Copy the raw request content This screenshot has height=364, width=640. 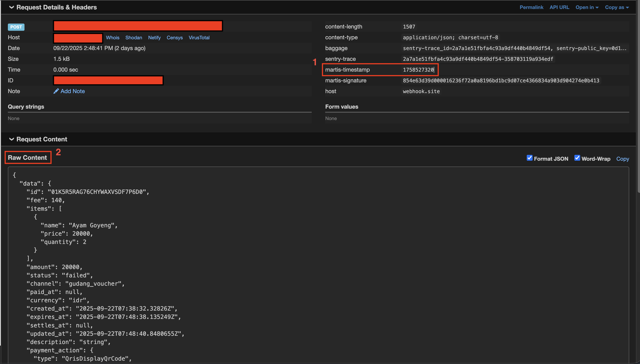(x=622, y=159)
